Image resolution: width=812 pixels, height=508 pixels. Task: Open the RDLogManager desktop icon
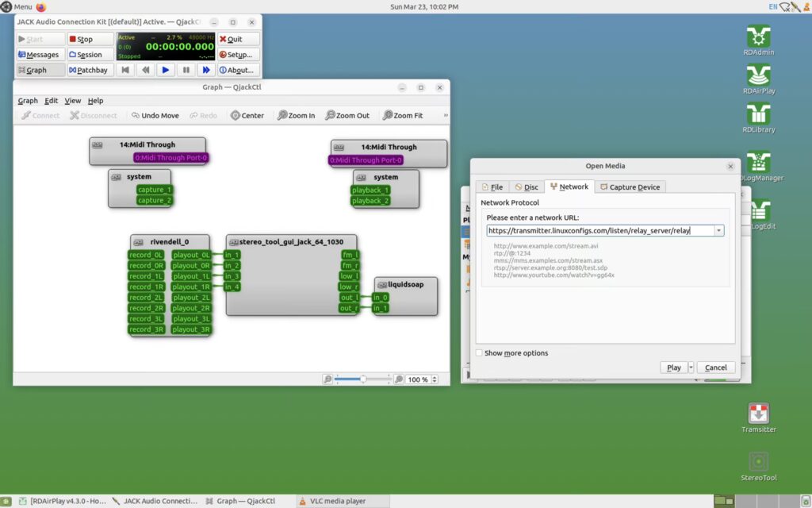[759, 167]
